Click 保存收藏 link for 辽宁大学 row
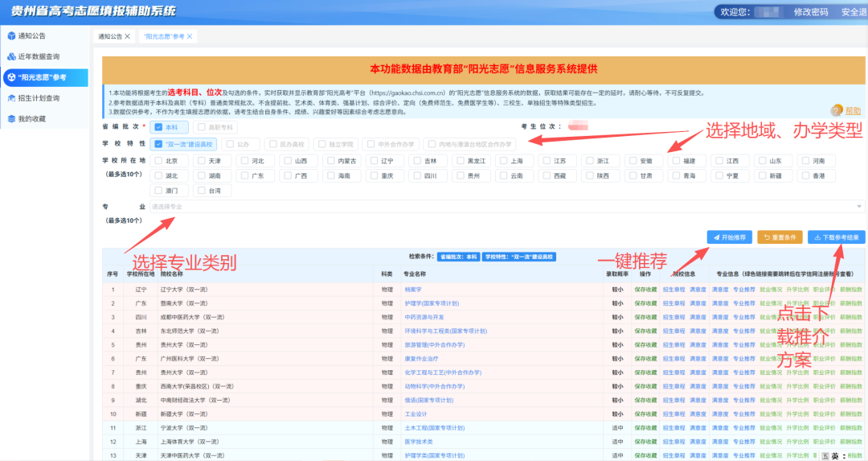 click(645, 290)
